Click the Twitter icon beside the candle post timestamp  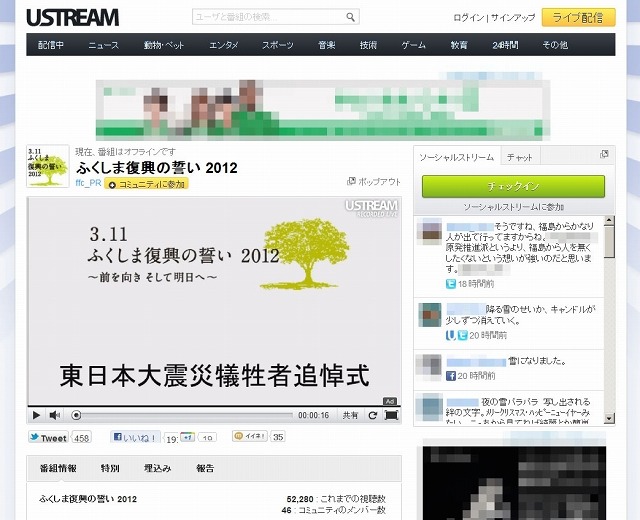pos(462,335)
